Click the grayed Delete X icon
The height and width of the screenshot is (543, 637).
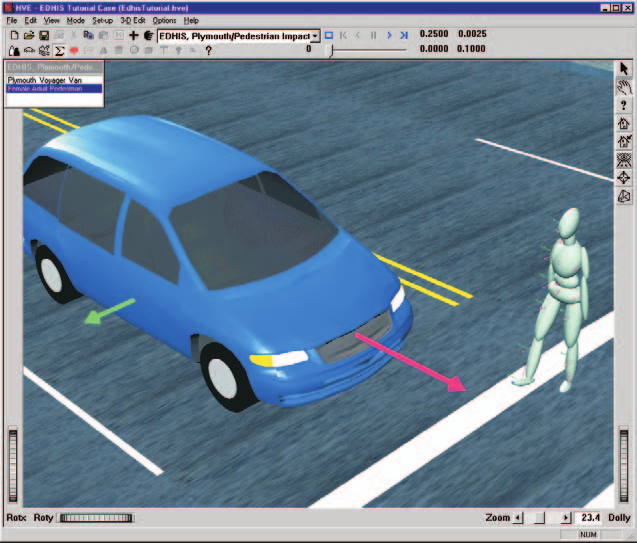118,36
